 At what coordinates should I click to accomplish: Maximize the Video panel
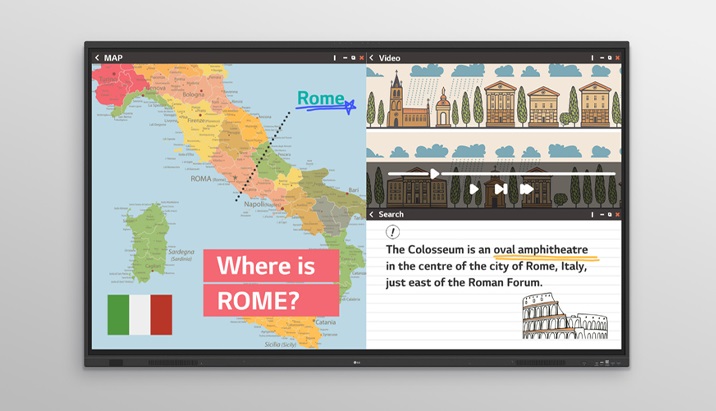(610, 58)
